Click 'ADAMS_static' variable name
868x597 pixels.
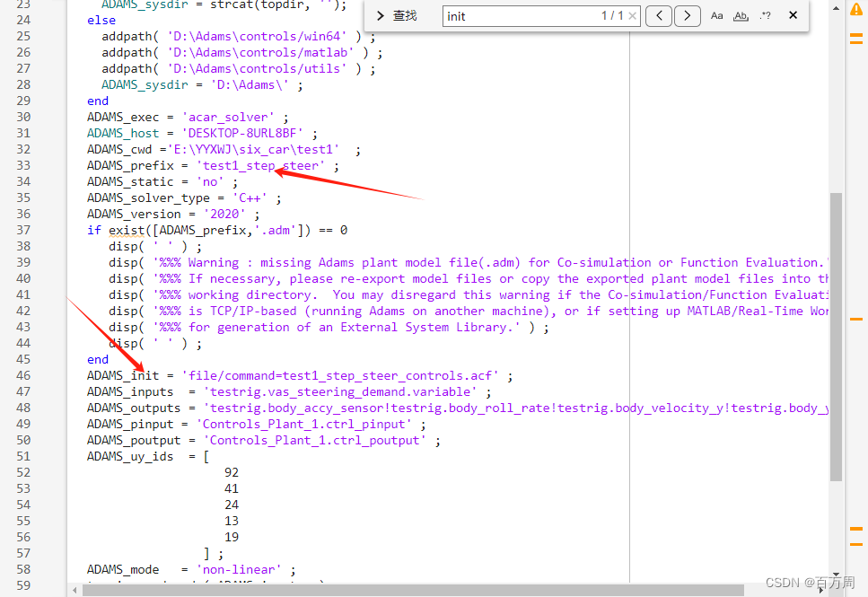click(130, 181)
